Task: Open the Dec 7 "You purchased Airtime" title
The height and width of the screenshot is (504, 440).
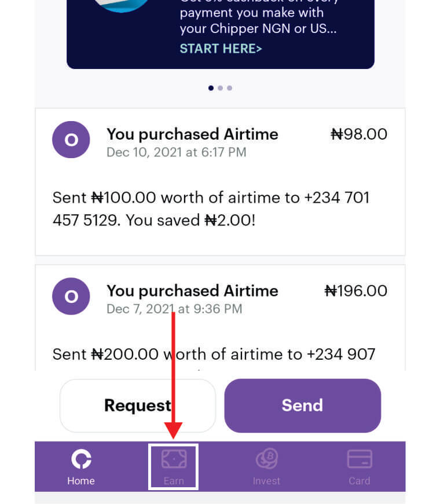Action: (x=192, y=291)
